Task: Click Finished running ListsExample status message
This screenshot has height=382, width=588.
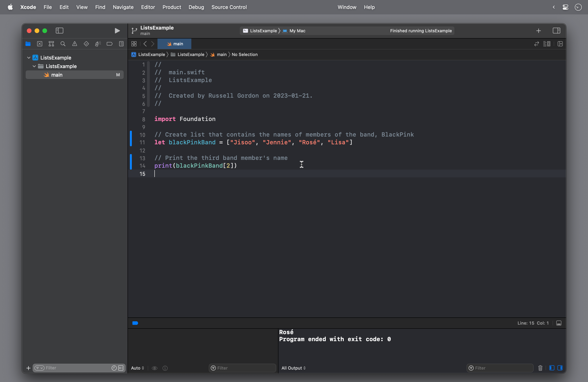Action: pyautogui.click(x=420, y=31)
